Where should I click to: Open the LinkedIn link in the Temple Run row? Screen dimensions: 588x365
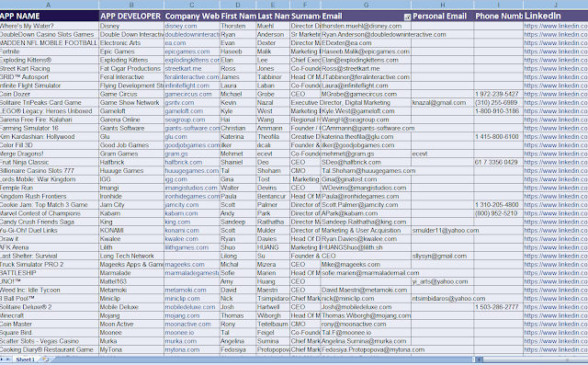(556, 188)
